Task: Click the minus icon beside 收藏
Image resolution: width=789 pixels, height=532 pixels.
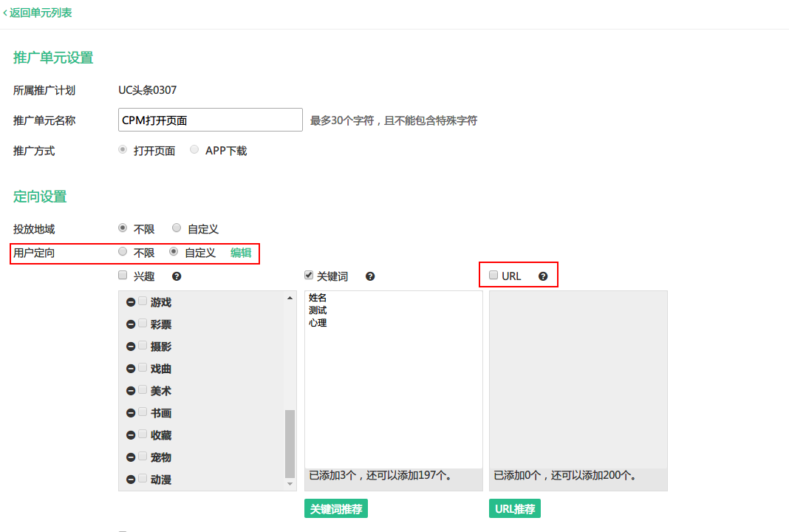Action: (x=131, y=435)
